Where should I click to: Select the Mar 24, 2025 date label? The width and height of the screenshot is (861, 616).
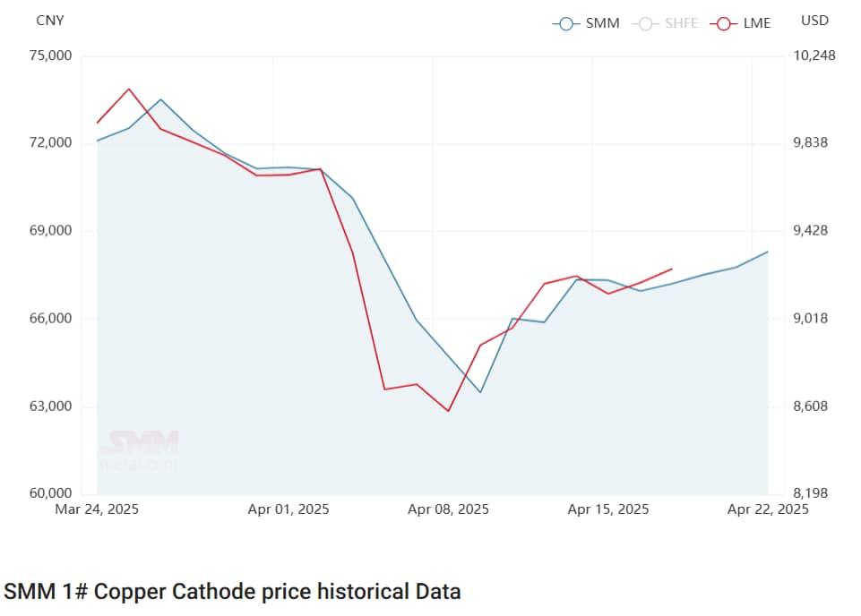pos(97,509)
